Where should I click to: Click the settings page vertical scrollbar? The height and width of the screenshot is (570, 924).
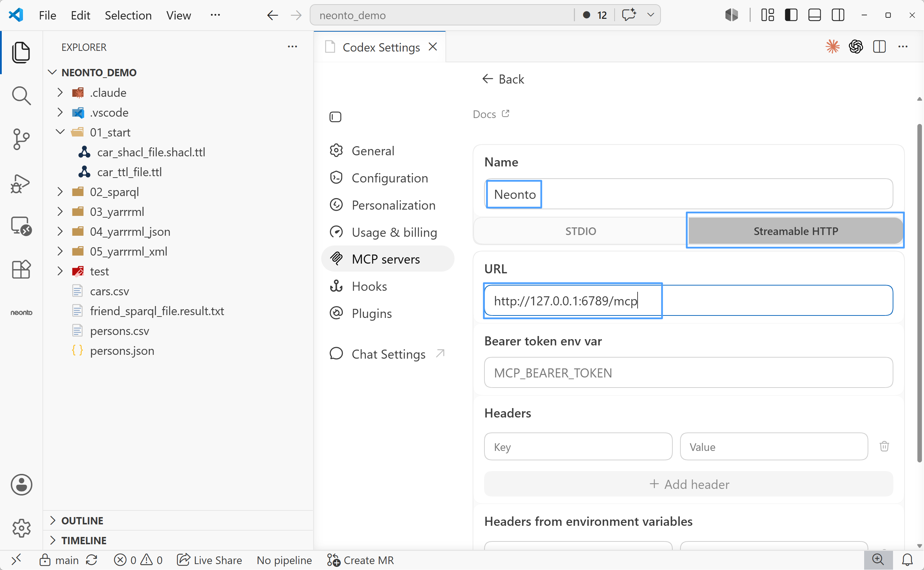919,292
